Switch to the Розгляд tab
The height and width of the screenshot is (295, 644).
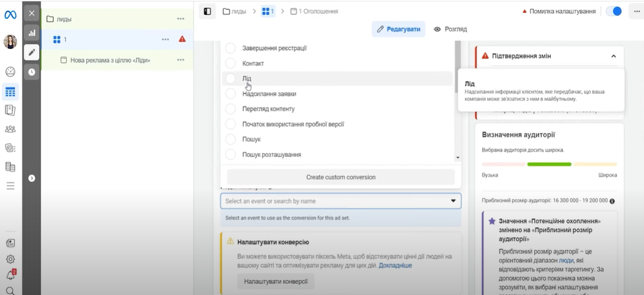(450, 29)
